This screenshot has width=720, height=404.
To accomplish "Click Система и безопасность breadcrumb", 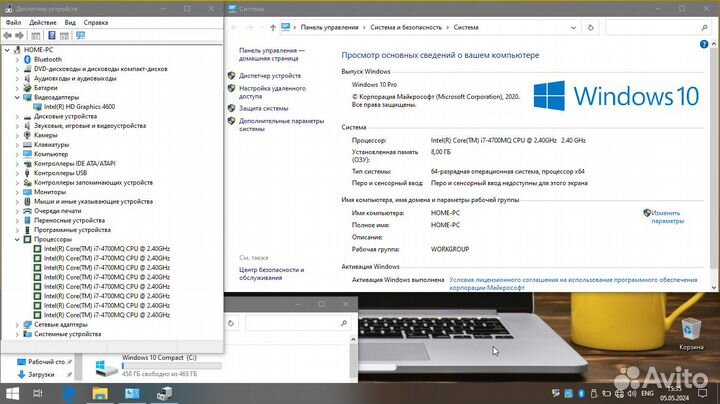I will [406, 28].
